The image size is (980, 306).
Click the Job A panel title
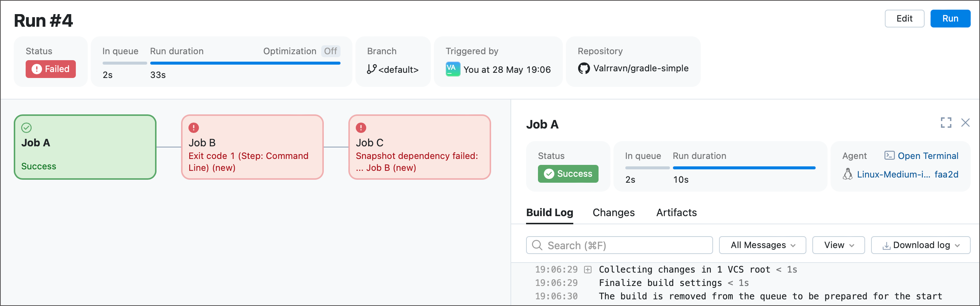542,124
